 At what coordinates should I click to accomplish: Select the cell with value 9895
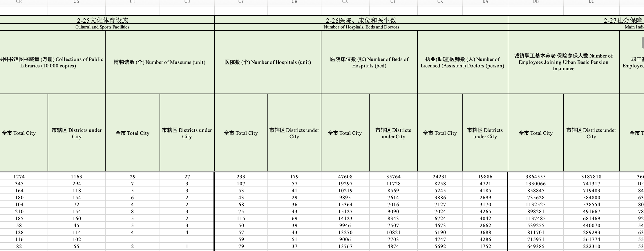[x=345, y=198]
